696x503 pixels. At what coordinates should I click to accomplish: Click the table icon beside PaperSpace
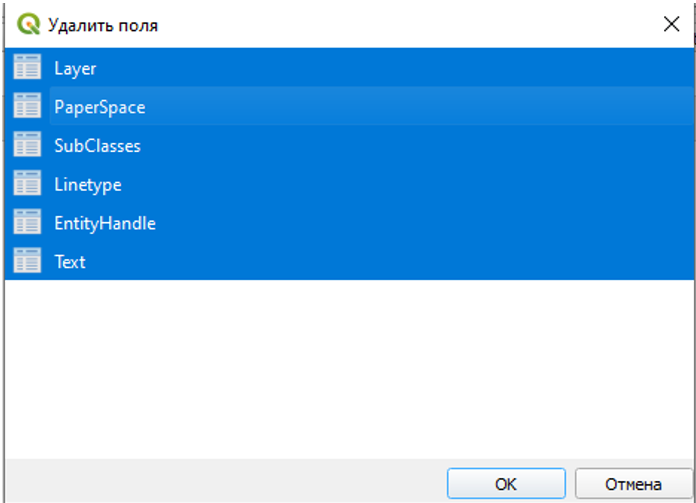pos(27,107)
